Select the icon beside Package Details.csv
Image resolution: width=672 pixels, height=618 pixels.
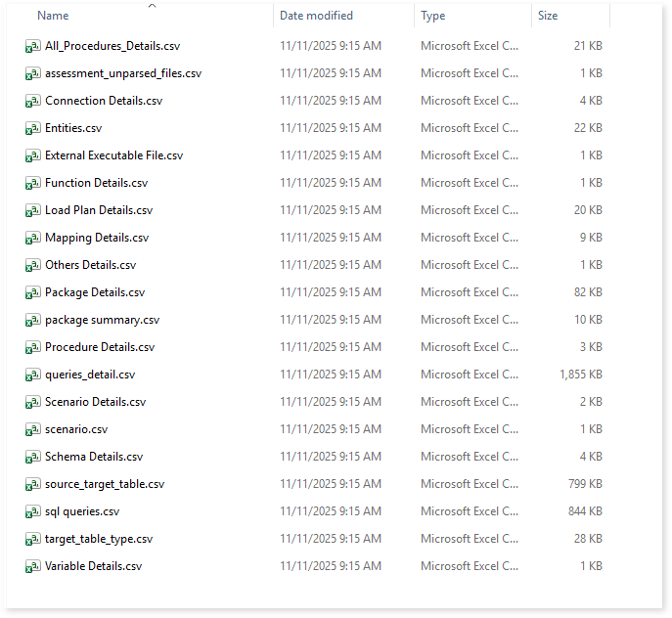[33, 292]
